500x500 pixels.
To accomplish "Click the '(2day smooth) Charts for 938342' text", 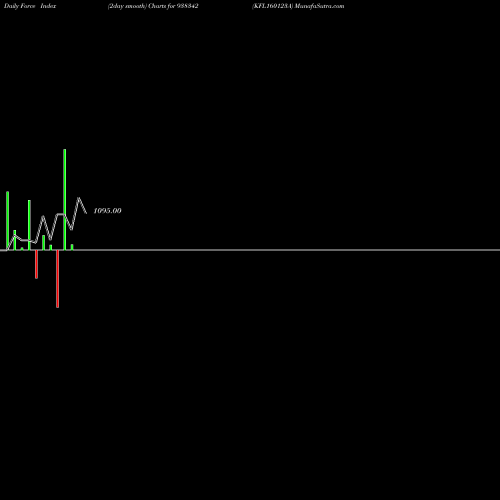I will [153, 6].
